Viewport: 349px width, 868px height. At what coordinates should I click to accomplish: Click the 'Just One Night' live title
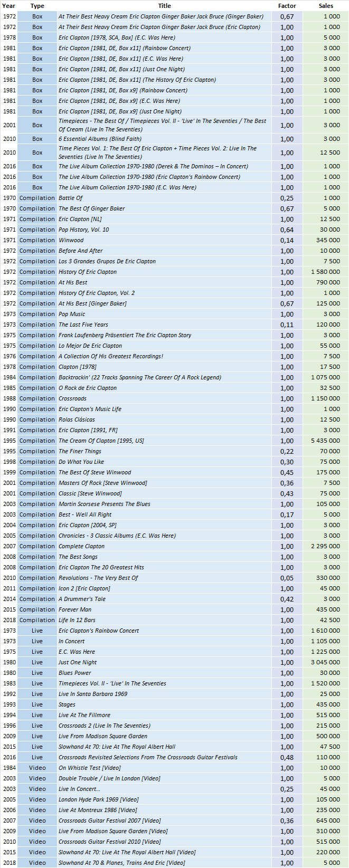coord(78,662)
